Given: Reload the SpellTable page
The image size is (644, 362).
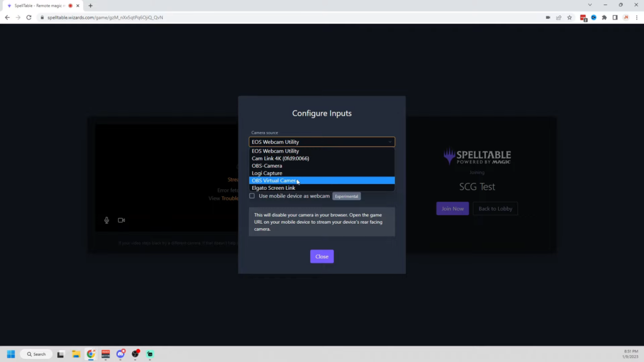Looking at the screenshot, I should [x=29, y=18].
